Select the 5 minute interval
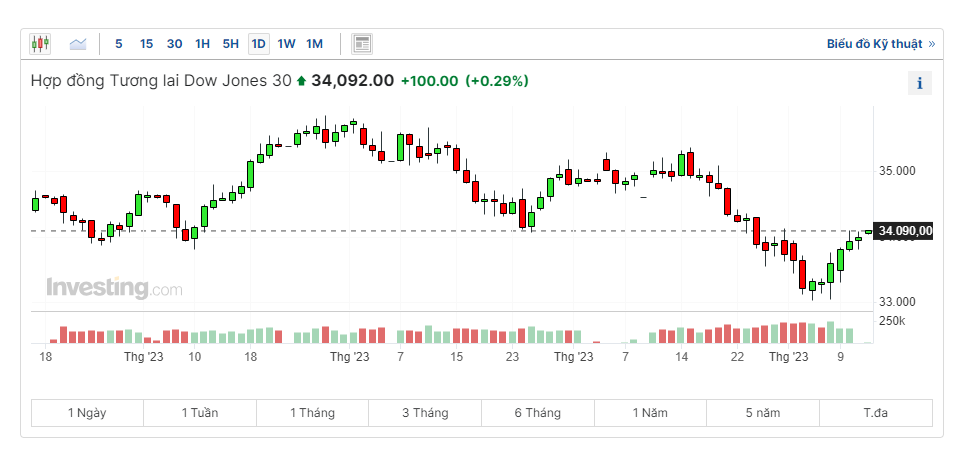The image size is (968, 476). 119,44
